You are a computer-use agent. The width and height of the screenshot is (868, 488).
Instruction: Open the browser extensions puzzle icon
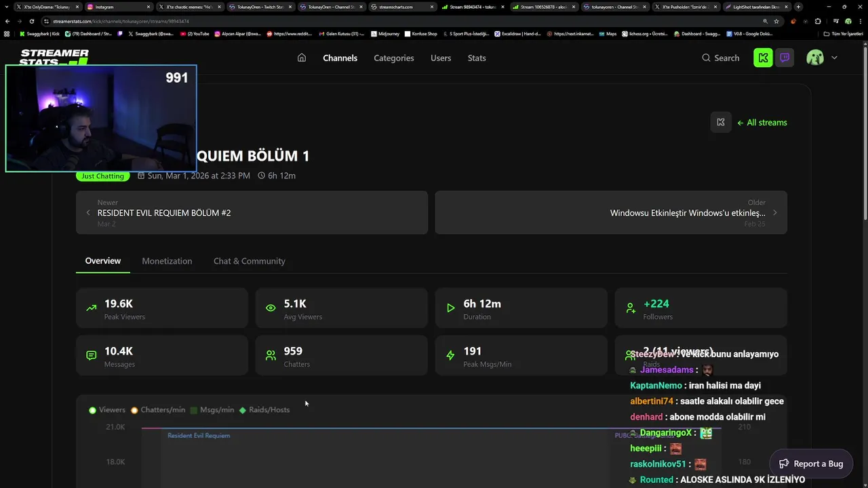tap(817, 21)
